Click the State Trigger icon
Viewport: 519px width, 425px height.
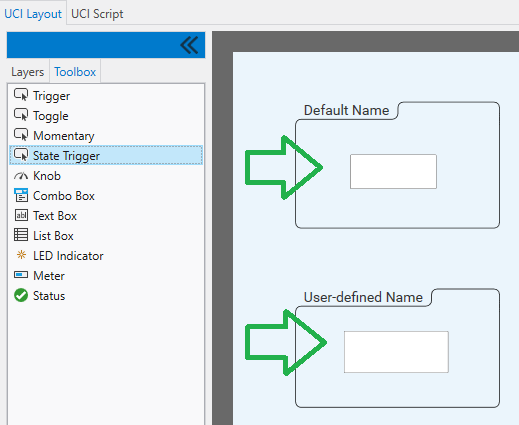[x=21, y=155]
